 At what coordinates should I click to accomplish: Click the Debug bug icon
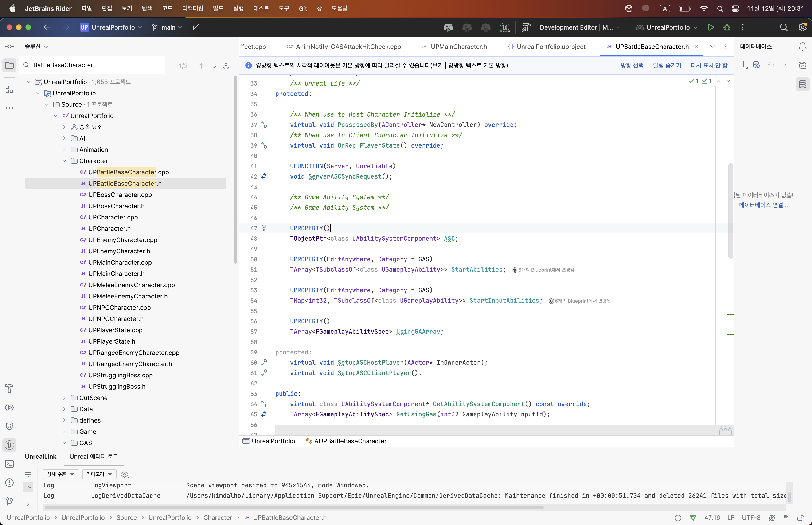click(727, 27)
